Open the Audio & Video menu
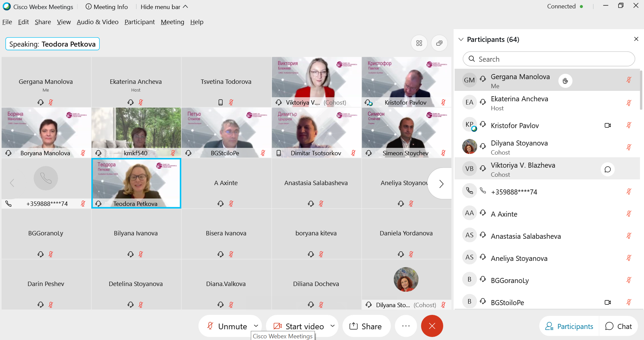 click(98, 22)
